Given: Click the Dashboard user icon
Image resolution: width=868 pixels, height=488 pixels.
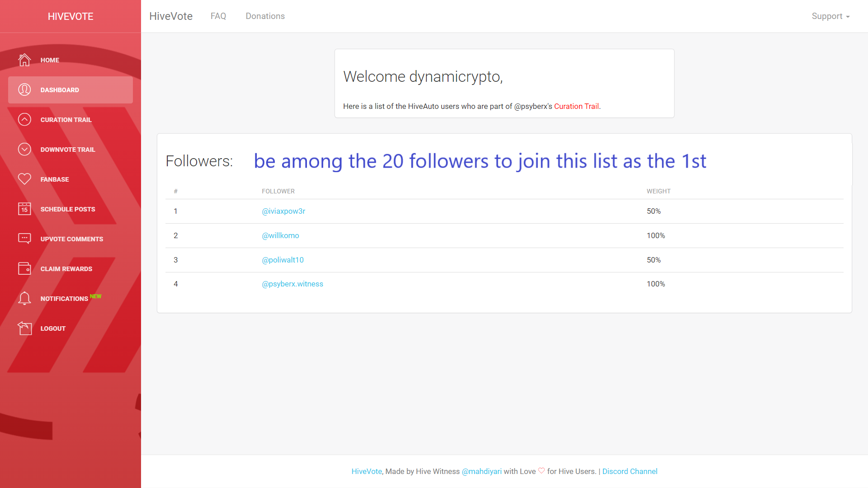Looking at the screenshot, I should (24, 89).
